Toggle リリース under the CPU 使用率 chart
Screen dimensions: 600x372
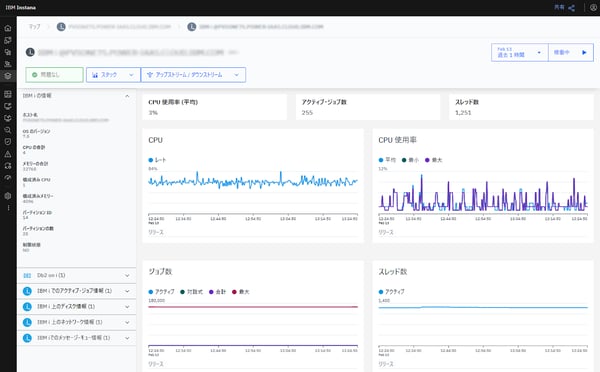tap(386, 232)
